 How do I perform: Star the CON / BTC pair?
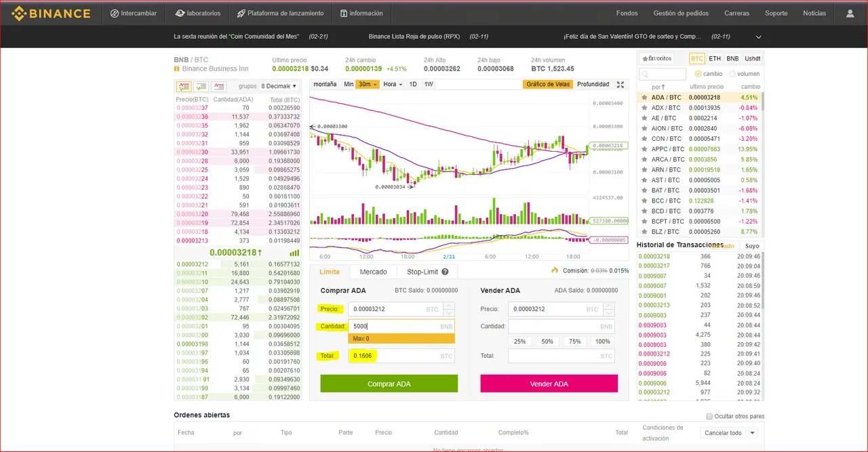click(645, 139)
